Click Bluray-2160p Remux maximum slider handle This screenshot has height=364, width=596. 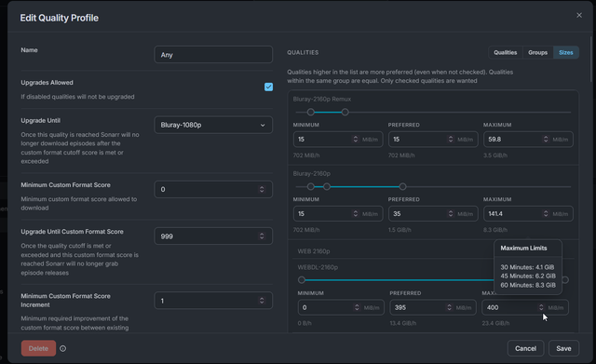(345, 112)
